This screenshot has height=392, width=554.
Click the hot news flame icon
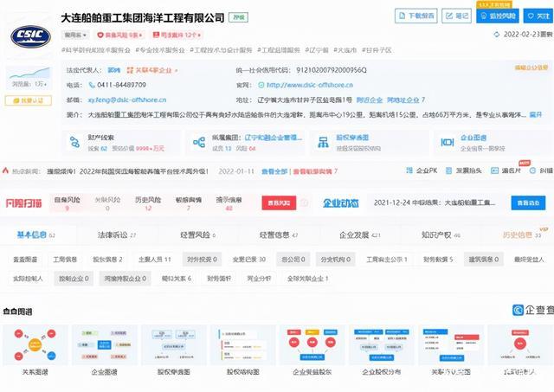pos(5,170)
